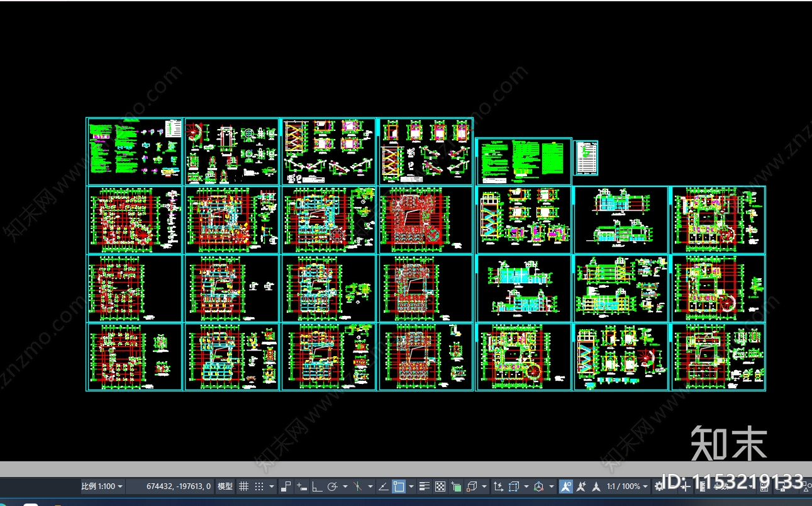Open the 比例 1:100 scale dropdown
Screen dimensions: 812x506
[102, 486]
